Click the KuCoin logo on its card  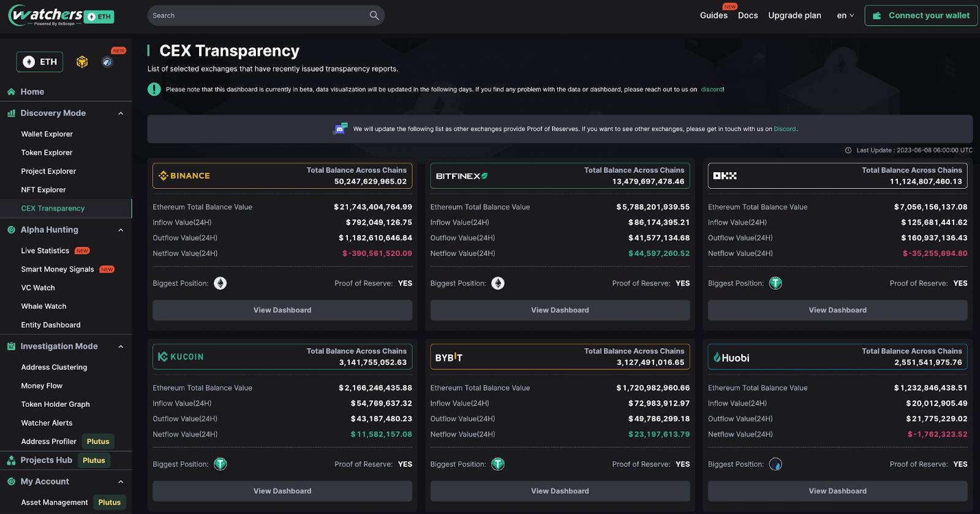tap(181, 357)
